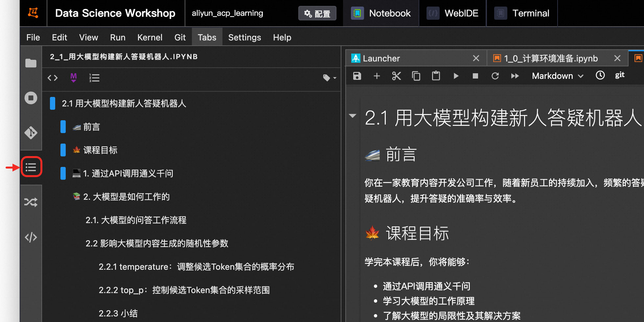Cut selected cells with the scissors icon

pyautogui.click(x=397, y=76)
